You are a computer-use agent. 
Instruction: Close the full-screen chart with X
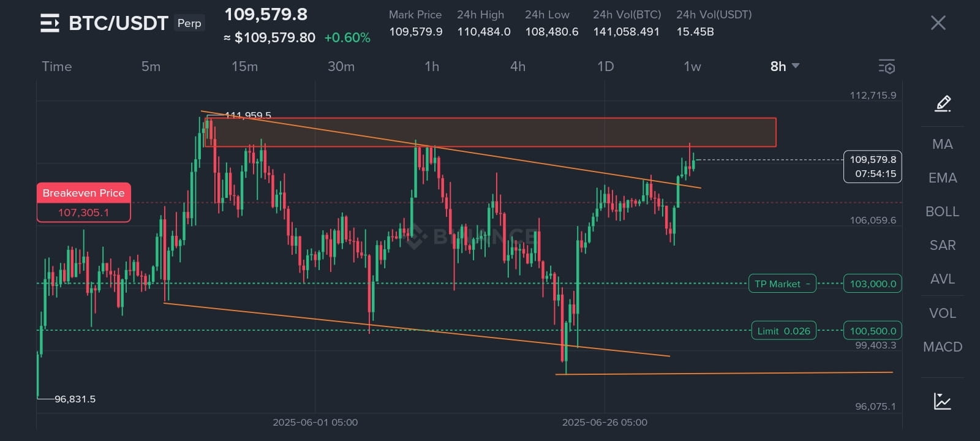point(938,23)
